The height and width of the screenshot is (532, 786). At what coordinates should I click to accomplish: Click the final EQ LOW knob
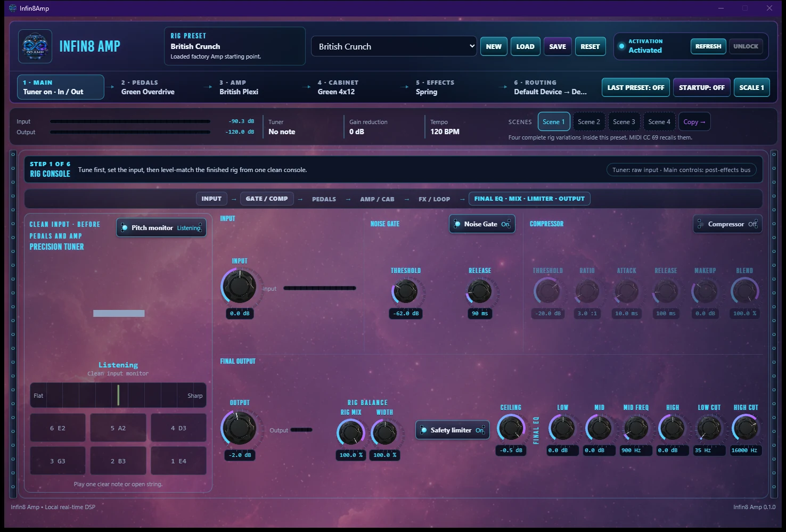point(562,428)
